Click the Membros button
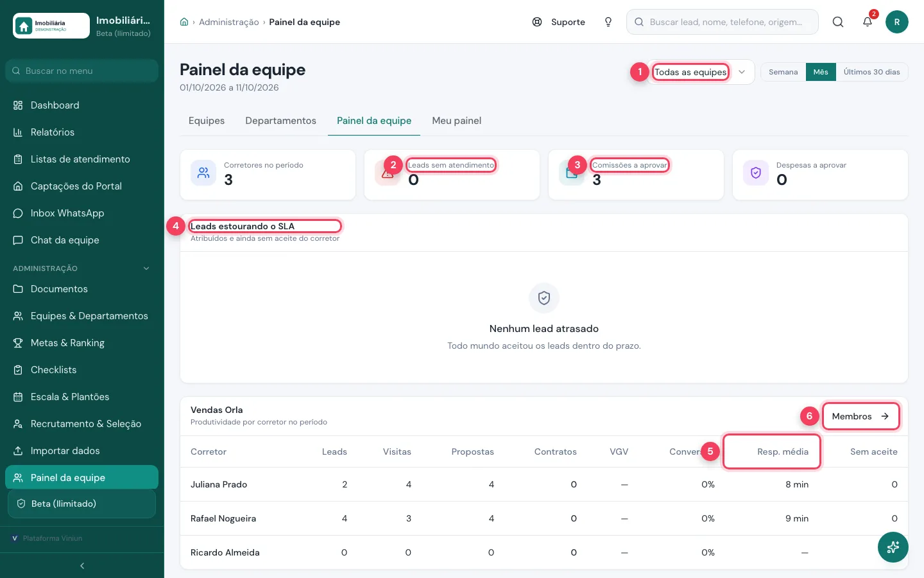The image size is (924, 578). pos(860,416)
